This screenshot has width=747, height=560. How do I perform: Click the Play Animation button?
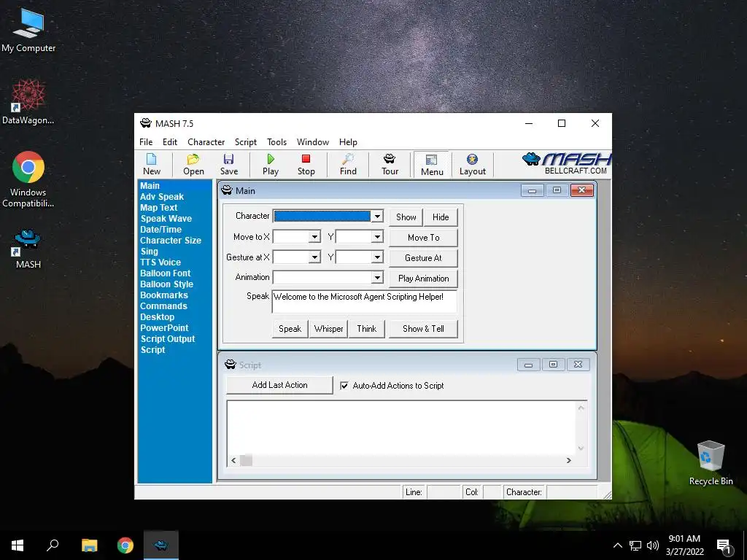click(x=423, y=279)
